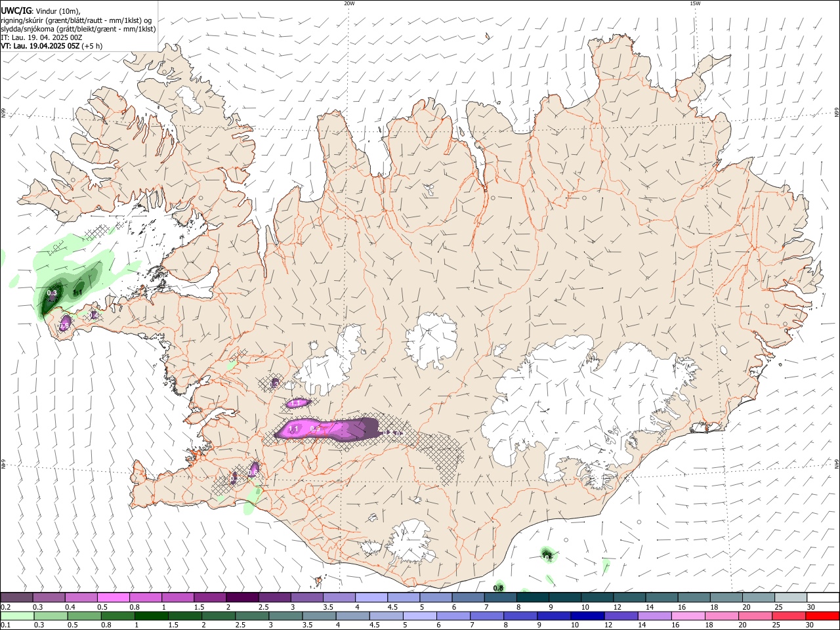
Task: Select the darkest green swatch labelled 1
Action: click(x=152, y=616)
